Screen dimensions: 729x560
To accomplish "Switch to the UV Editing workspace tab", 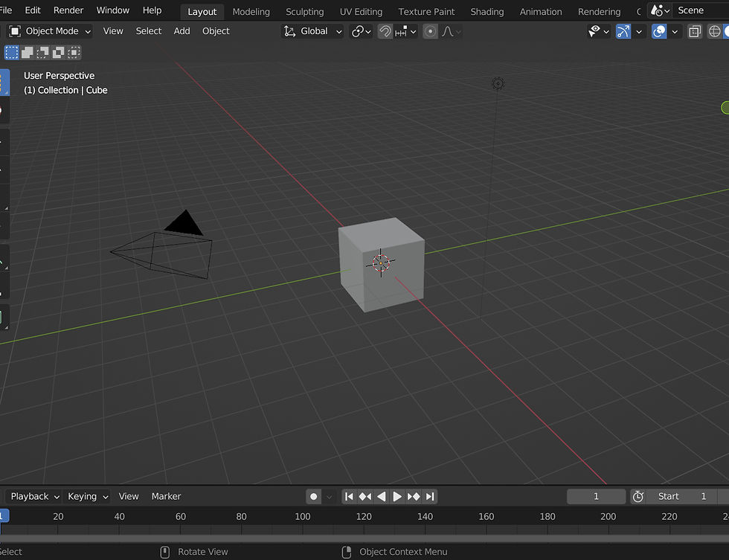I will point(361,12).
